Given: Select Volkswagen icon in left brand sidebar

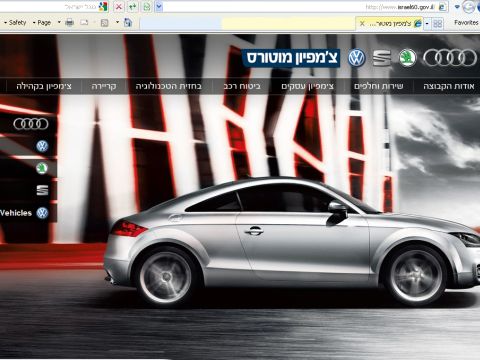Looking at the screenshot, I should (42, 146).
